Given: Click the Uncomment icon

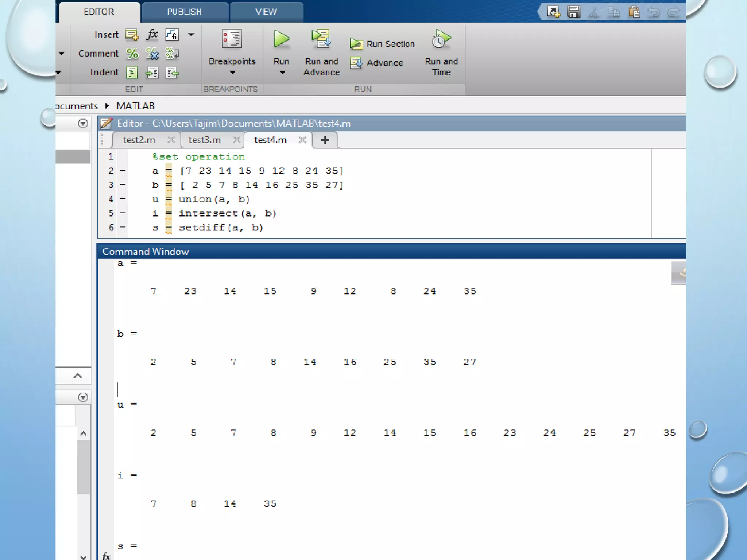Looking at the screenshot, I should (152, 54).
